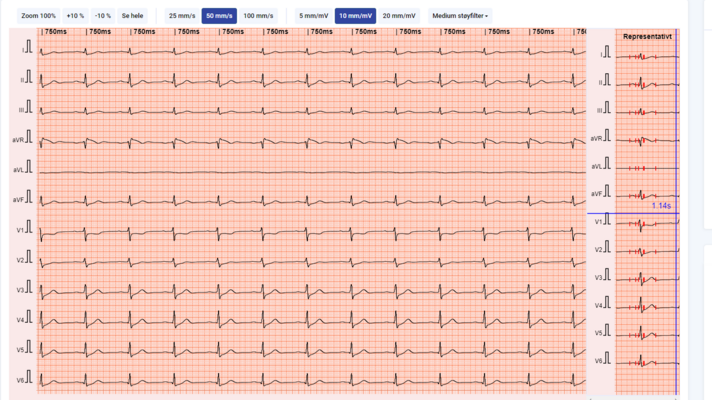Click lead V2 pulse in Representativt panel
The image size is (712, 400).
[x=607, y=247]
